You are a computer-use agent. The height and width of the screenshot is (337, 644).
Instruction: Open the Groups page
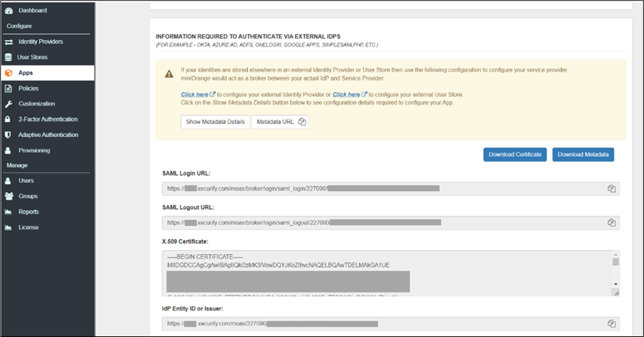point(28,196)
